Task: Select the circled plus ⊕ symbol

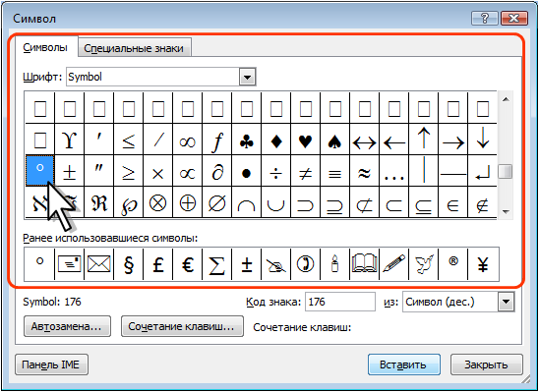Action: [x=188, y=202]
